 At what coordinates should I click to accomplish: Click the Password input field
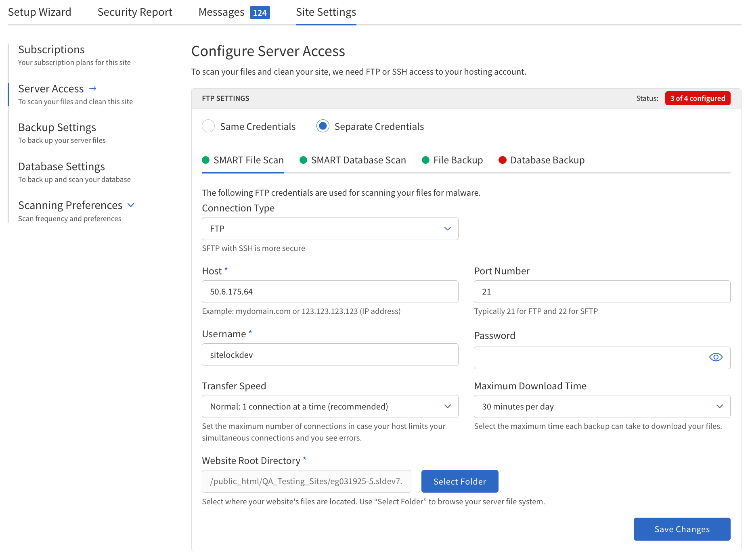coord(602,358)
